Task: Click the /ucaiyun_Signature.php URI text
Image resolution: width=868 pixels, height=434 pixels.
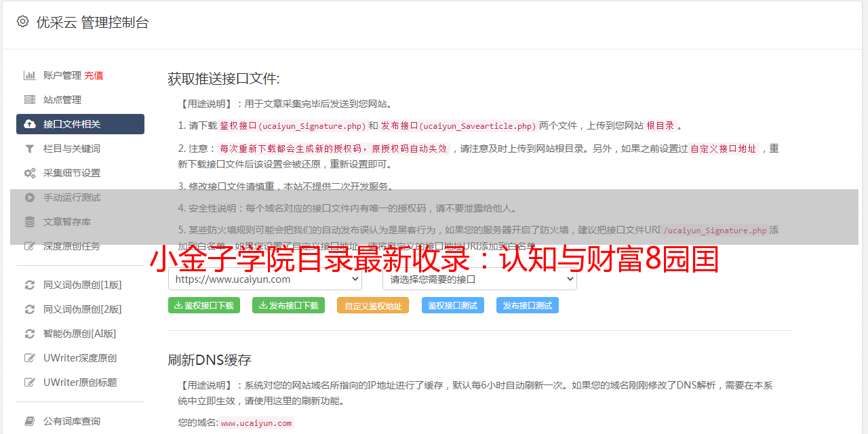Action: (x=715, y=231)
